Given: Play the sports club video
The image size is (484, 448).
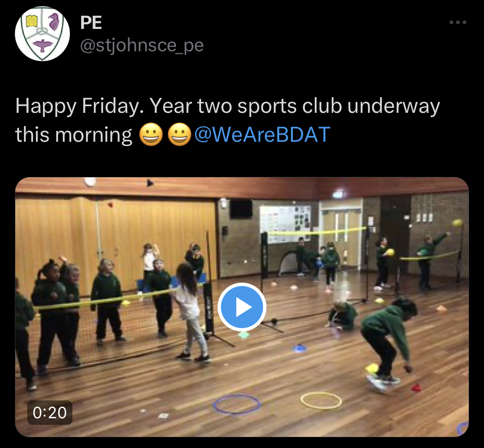Looking at the screenshot, I should 242,307.
